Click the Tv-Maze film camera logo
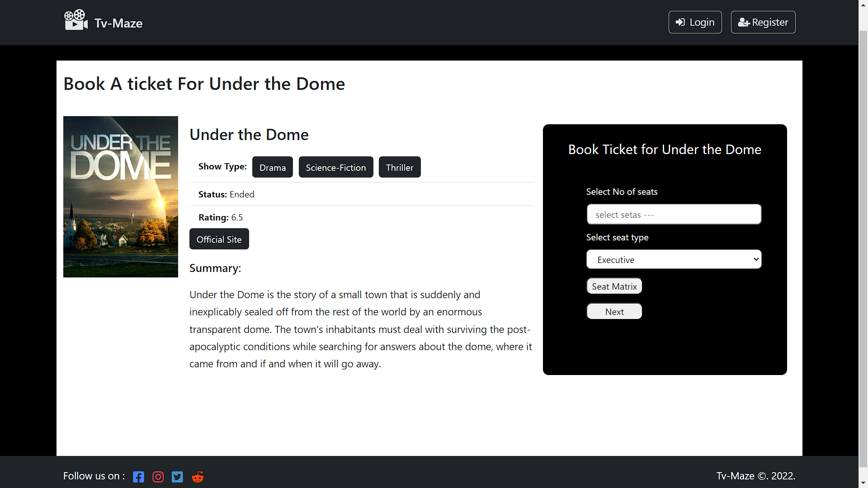868x488 pixels. click(x=75, y=20)
